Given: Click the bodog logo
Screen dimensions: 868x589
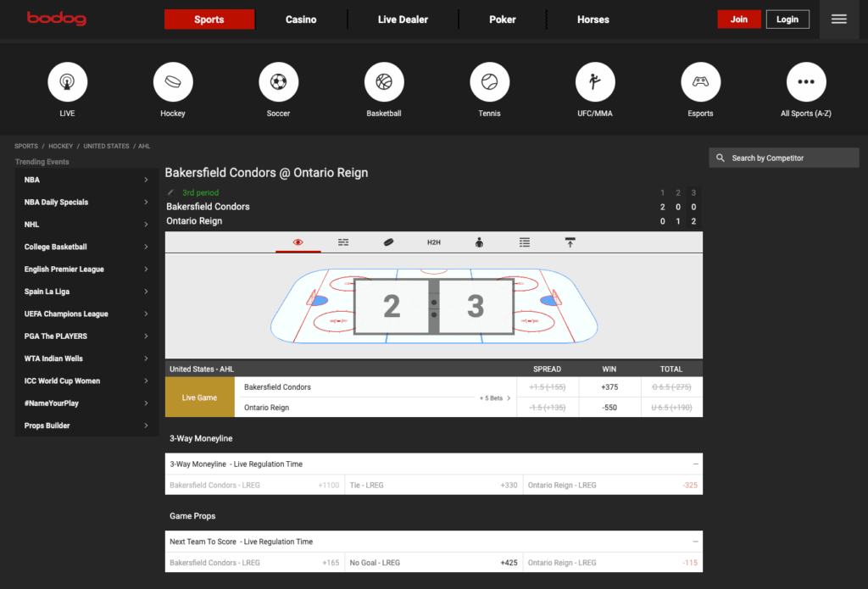Looking at the screenshot, I should pyautogui.click(x=57, y=19).
